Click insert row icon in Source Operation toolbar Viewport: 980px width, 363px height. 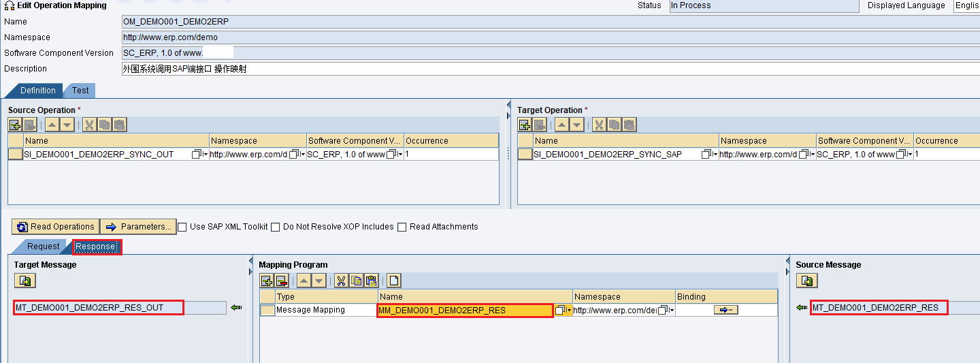coord(15,125)
